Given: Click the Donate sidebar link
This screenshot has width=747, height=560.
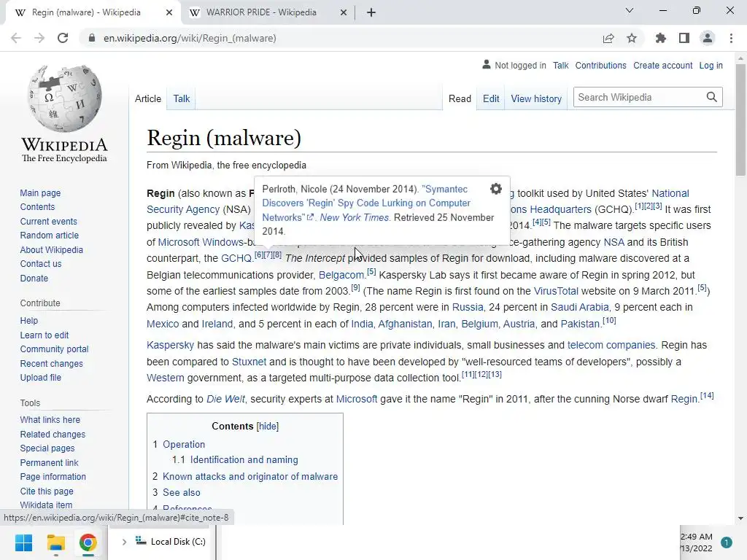Looking at the screenshot, I should pyautogui.click(x=34, y=278).
